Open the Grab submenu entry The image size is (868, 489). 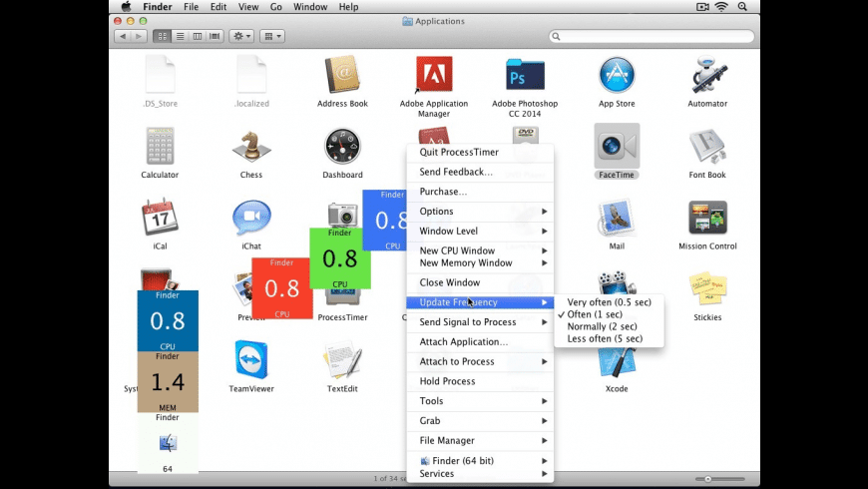click(x=480, y=421)
